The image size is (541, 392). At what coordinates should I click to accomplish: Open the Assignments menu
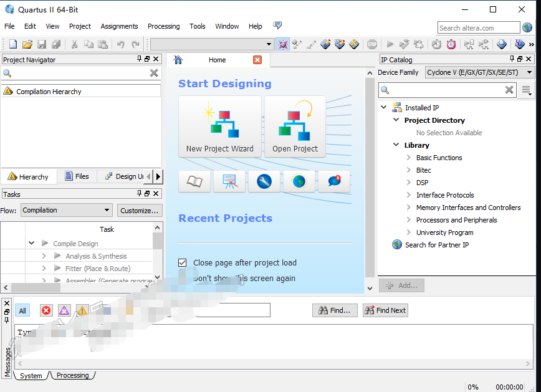pos(119,26)
